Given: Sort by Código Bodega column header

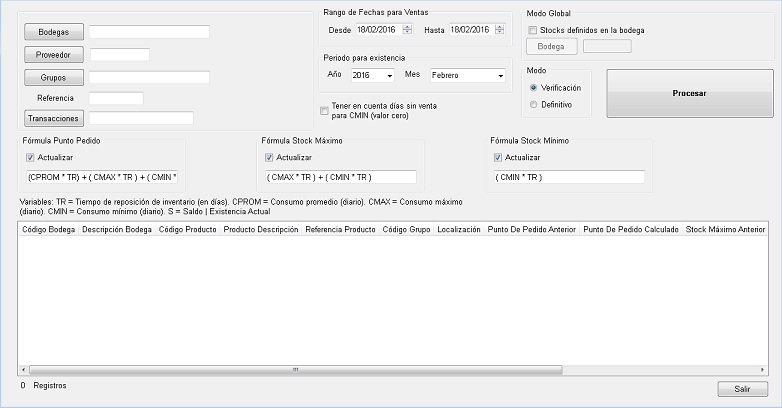Looking at the screenshot, I should coord(48,230).
